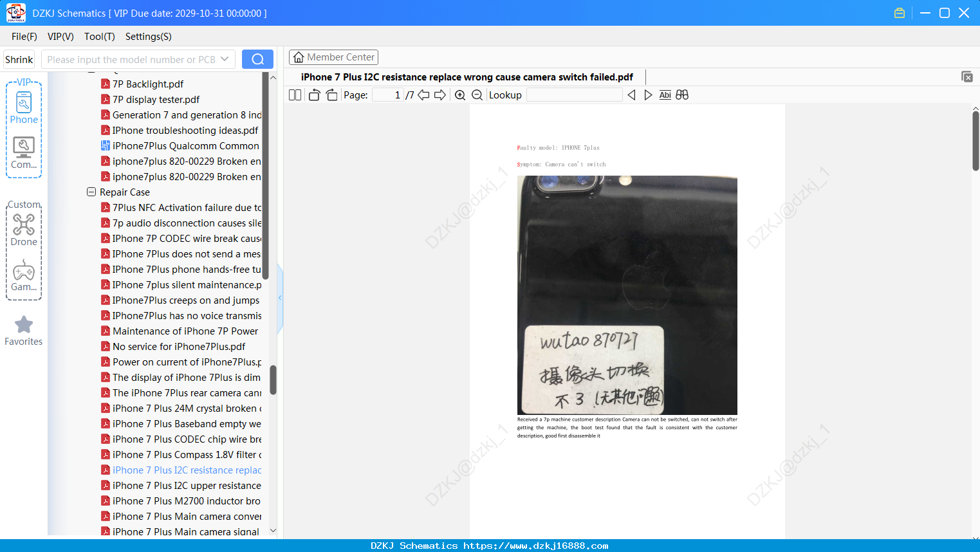Find previous lookup match
The image size is (980, 552).
point(631,95)
